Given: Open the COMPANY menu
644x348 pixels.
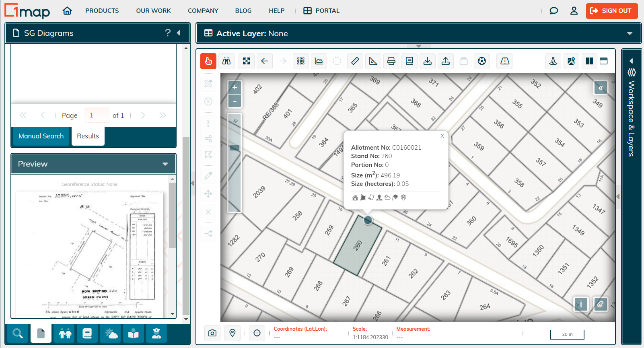Looking at the screenshot, I should 203,11.
